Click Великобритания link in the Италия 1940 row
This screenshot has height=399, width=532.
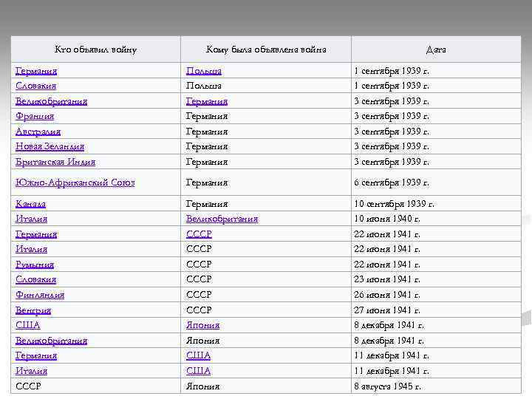click(222, 219)
